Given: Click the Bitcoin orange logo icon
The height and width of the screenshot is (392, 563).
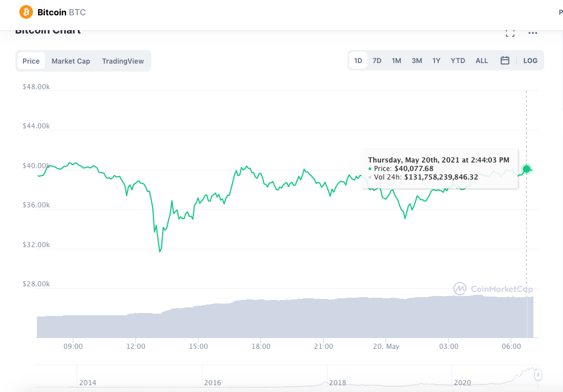Looking at the screenshot, I should tap(26, 12).
